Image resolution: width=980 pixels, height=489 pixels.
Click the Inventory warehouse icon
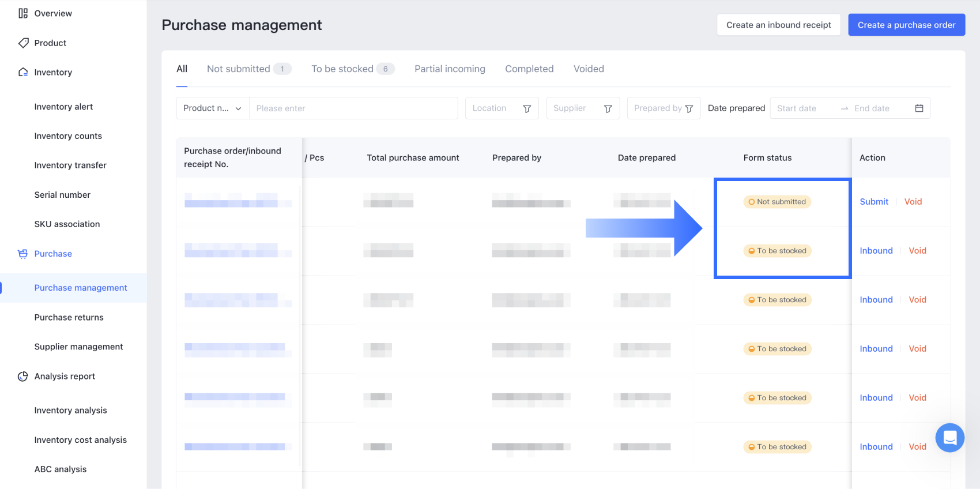point(23,72)
